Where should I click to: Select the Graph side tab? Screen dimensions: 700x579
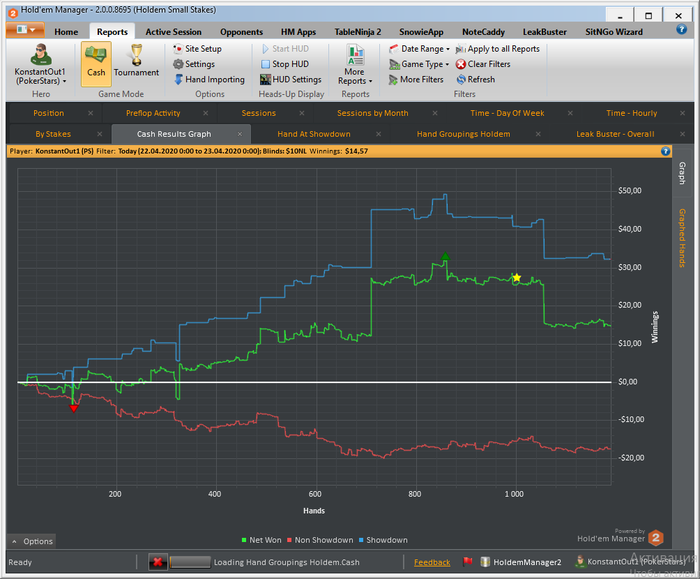[x=682, y=173]
